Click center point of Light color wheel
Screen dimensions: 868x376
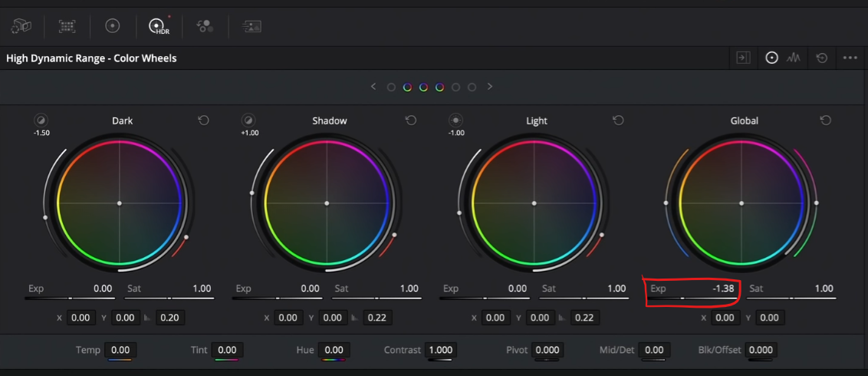click(x=534, y=203)
